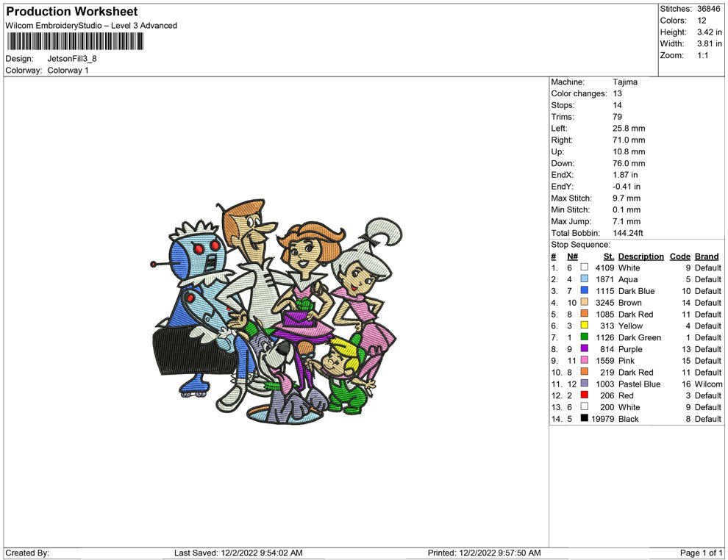
Task: Click the Dark Blue color swatch
Action: coord(584,290)
